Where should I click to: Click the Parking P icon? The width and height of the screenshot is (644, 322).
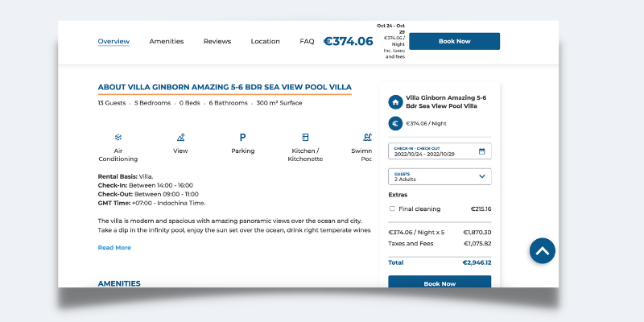click(243, 137)
